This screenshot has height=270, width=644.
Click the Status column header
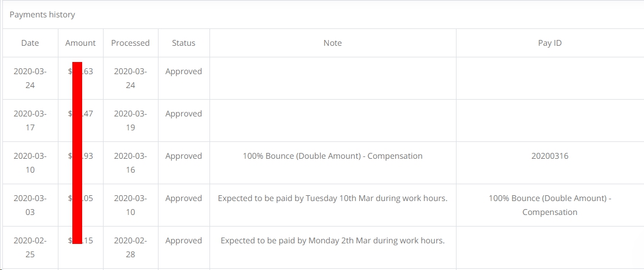pyautogui.click(x=183, y=43)
